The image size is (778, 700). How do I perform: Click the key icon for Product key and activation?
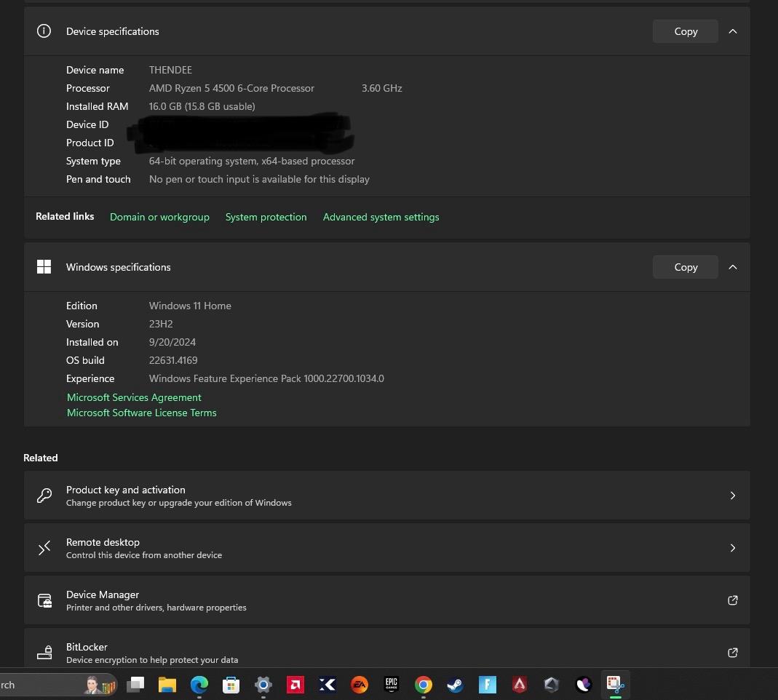[x=44, y=495]
